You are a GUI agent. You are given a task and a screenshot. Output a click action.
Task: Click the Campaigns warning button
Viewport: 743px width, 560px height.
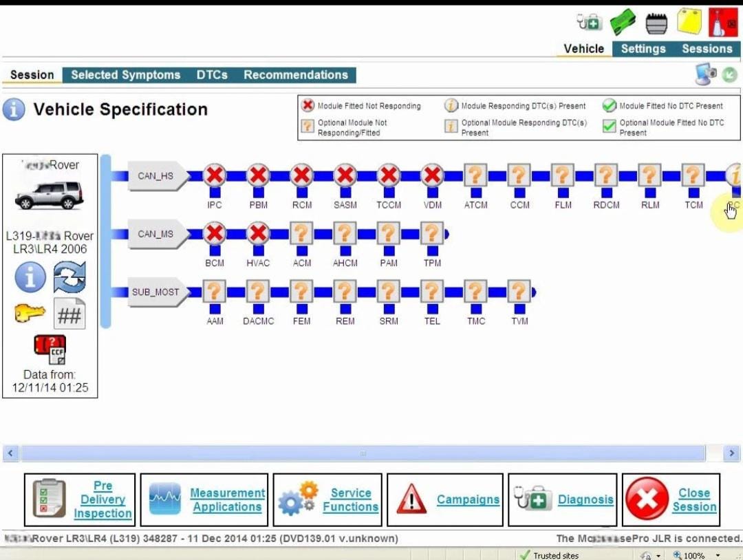[445, 499]
